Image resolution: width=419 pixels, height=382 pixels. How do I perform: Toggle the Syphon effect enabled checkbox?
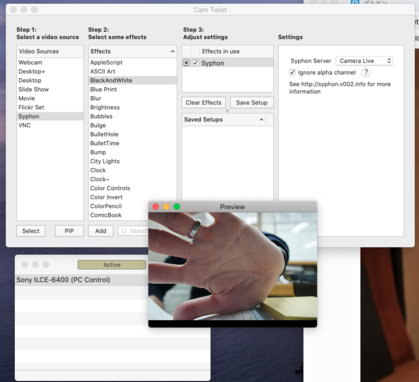click(195, 63)
